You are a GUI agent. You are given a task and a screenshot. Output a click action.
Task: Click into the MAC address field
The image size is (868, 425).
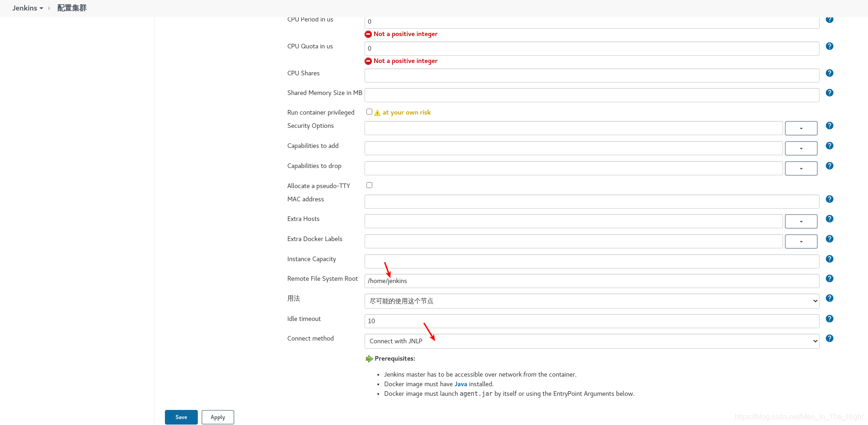(x=592, y=202)
